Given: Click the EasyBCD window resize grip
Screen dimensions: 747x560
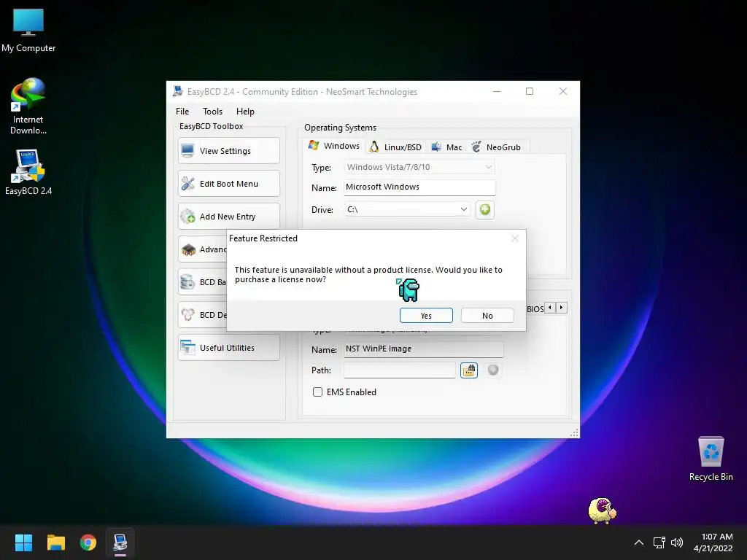Looking at the screenshot, I should (x=575, y=432).
